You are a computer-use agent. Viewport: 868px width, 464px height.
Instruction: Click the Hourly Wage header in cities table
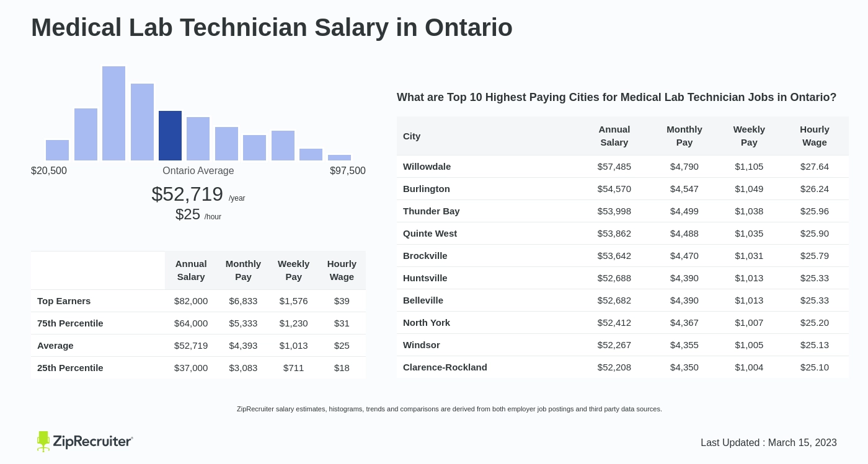[x=815, y=136]
